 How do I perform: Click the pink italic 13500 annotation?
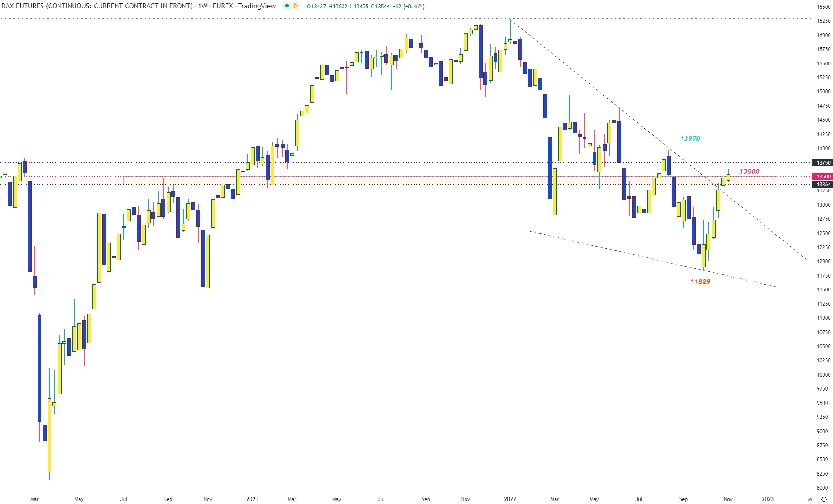tap(749, 171)
